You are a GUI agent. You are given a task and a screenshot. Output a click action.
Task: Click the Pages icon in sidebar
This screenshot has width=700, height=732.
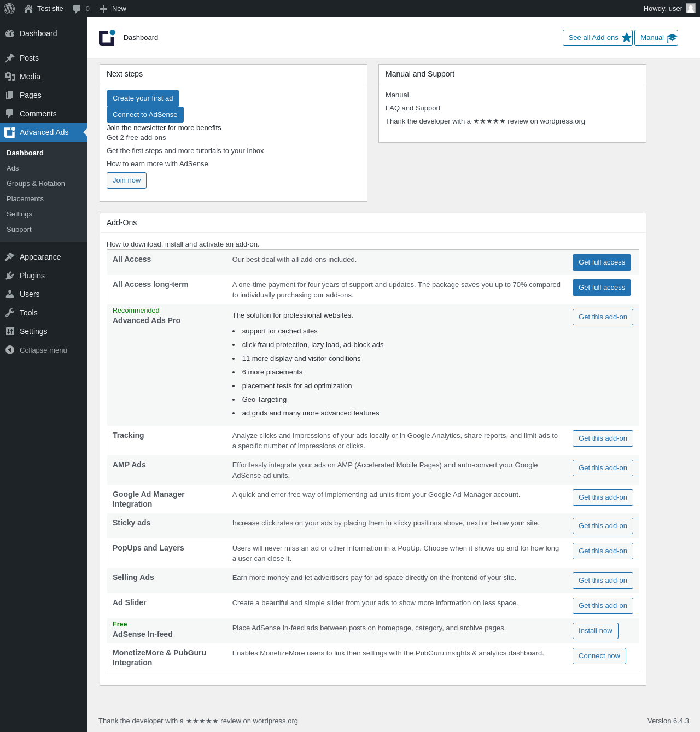[x=10, y=95]
